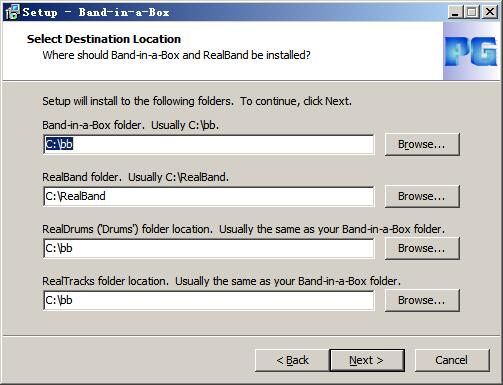Browse for the Band-in-a-Box folder
Image resolution: width=503 pixels, height=385 pixels.
pos(422,144)
